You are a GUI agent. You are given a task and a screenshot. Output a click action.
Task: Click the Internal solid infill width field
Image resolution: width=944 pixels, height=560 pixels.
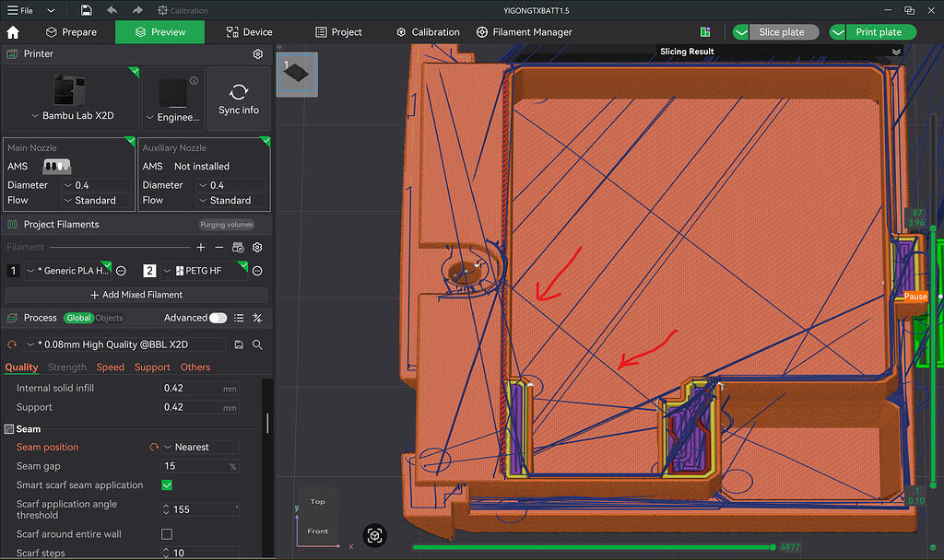point(200,389)
